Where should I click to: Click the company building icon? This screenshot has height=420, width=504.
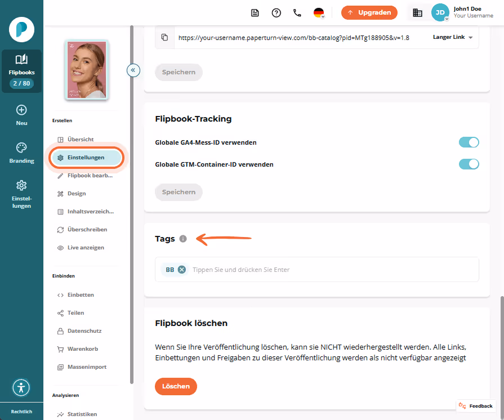point(417,13)
